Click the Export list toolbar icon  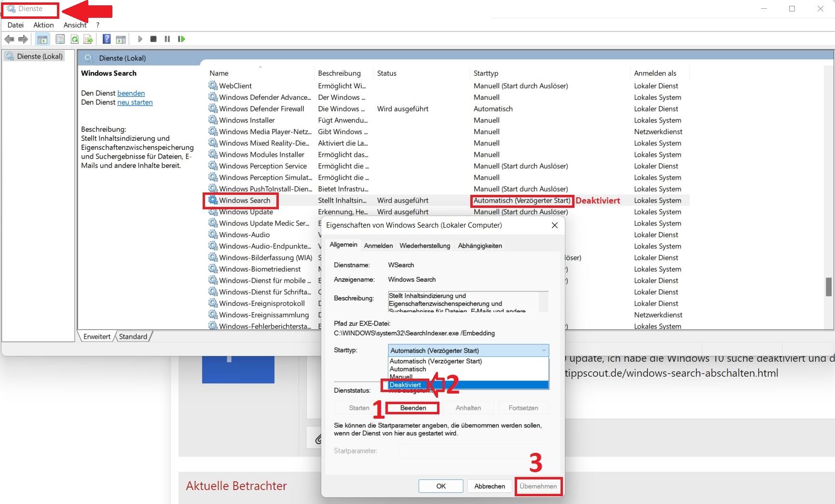pyautogui.click(x=88, y=39)
